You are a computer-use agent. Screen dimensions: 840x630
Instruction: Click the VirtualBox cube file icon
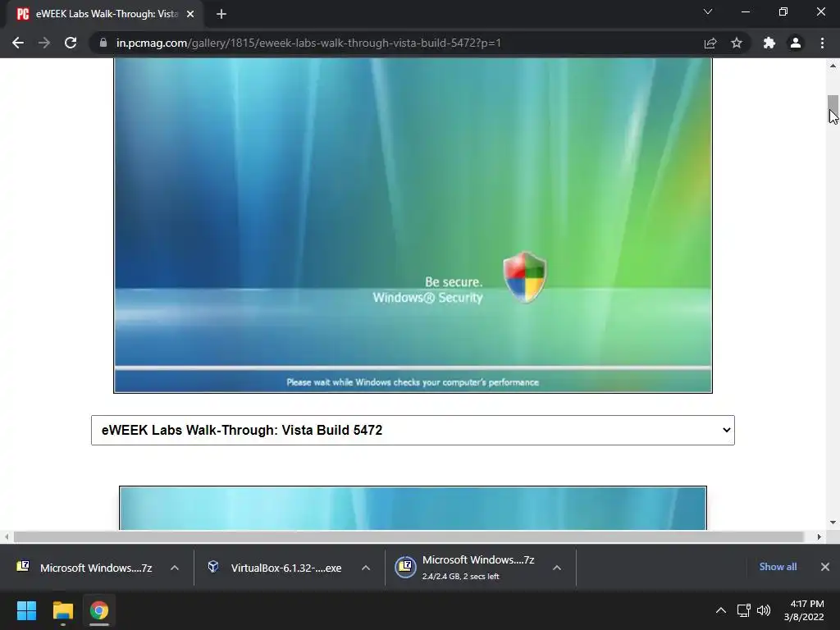click(x=213, y=567)
